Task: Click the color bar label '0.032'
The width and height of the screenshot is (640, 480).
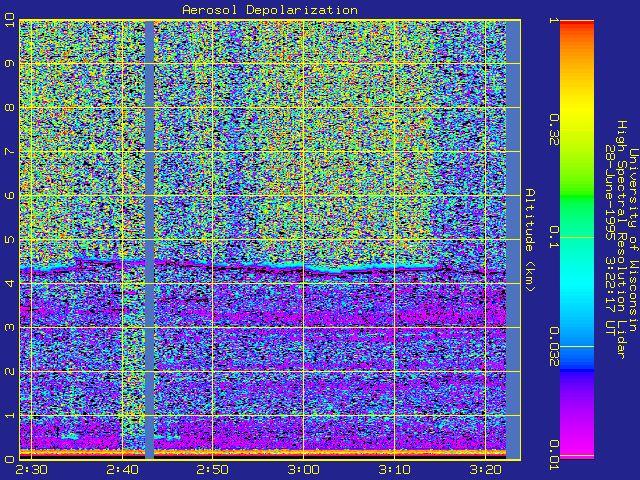Action: point(553,347)
